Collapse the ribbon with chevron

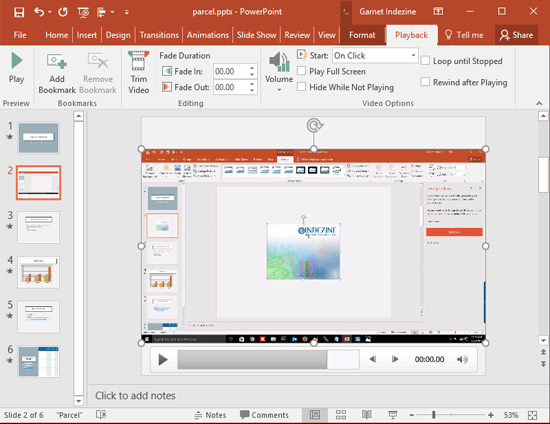(539, 103)
